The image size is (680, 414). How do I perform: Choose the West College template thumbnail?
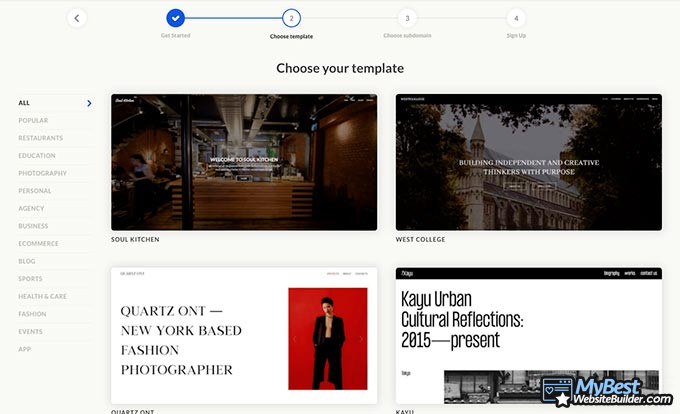pyautogui.click(x=529, y=162)
